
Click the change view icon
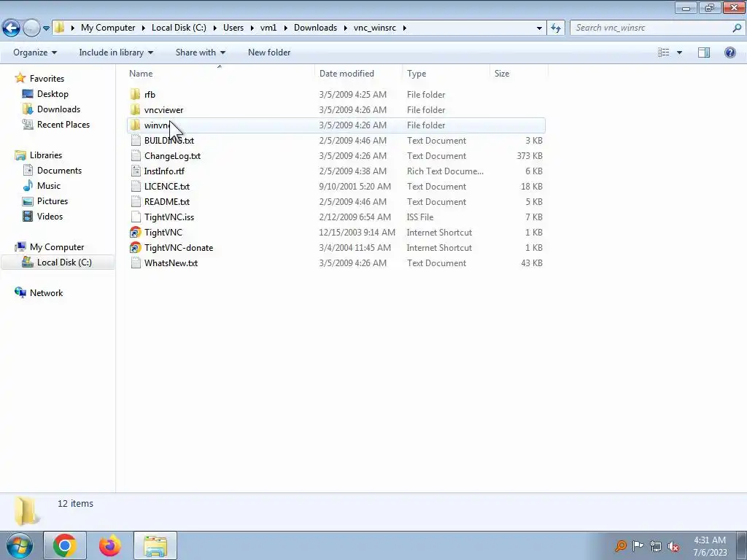[663, 52]
